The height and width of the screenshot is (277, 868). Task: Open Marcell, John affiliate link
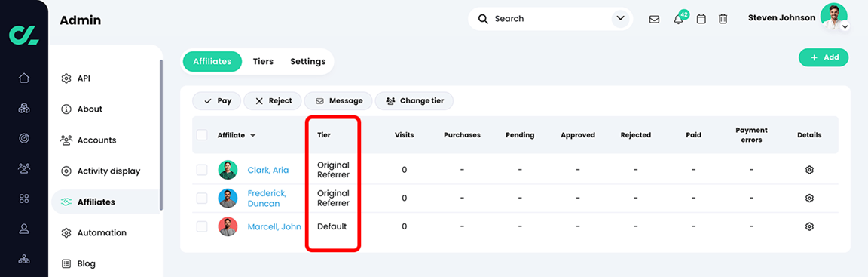pyautogui.click(x=274, y=226)
